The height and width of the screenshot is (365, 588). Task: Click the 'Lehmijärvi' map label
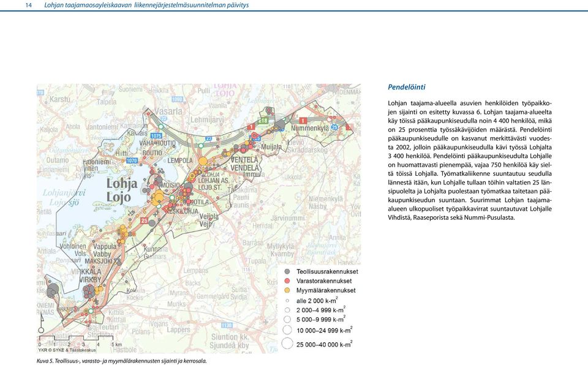pos(208,119)
